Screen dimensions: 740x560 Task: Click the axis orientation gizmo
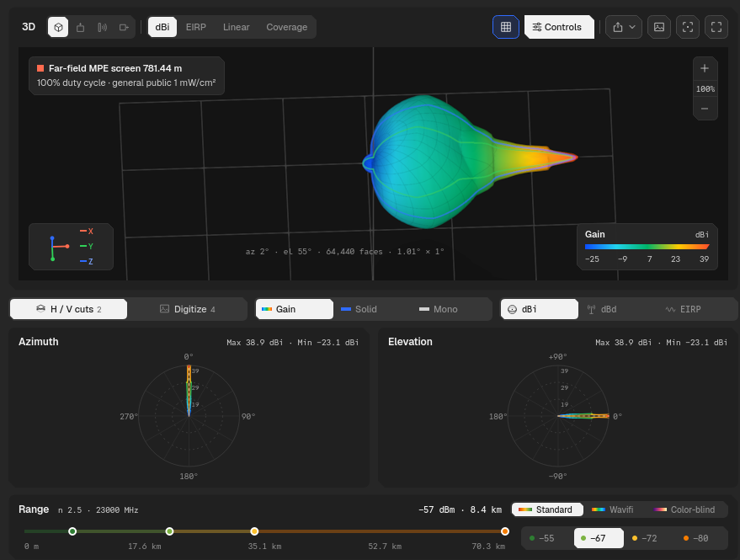click(61, 248)
